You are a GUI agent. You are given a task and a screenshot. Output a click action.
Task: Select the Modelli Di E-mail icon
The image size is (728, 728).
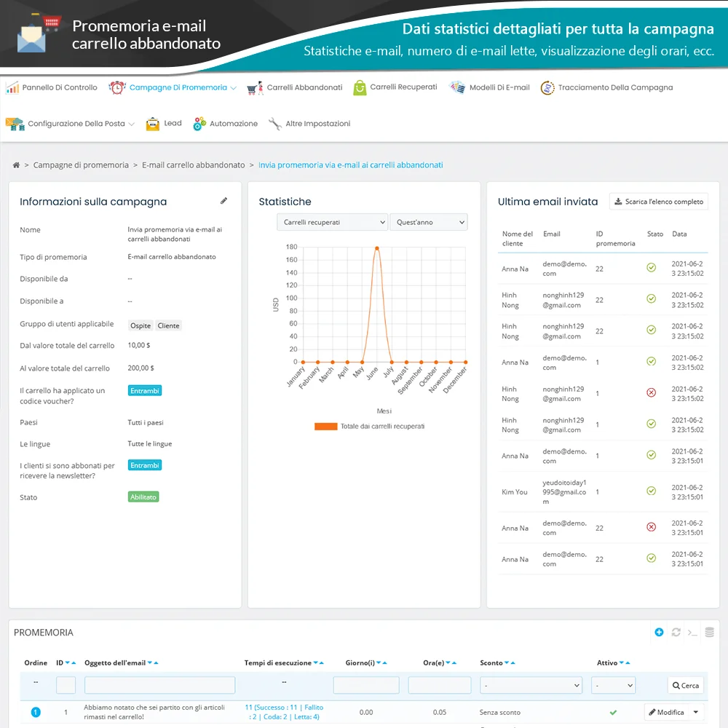(x=456, y=87)
